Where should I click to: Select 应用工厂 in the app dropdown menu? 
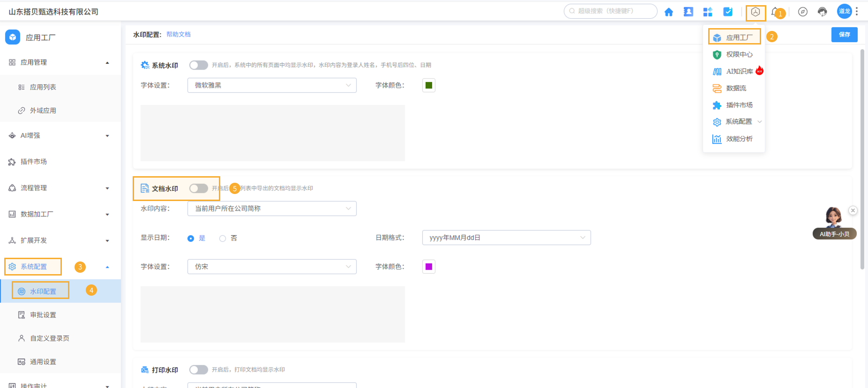tap(734, 37)
